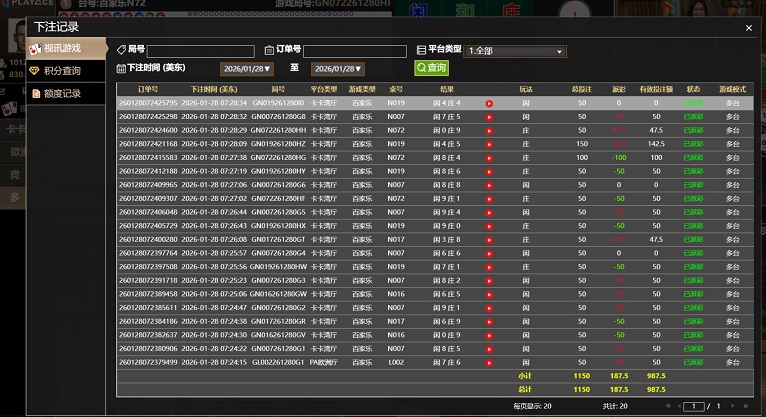
Task: Click the 订单号 input field
Action: pyautogui.click(x=355, y=51)
